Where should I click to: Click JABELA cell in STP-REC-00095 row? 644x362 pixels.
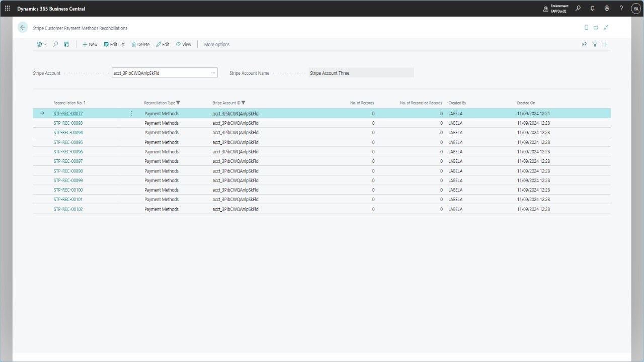tap(455, 142)
